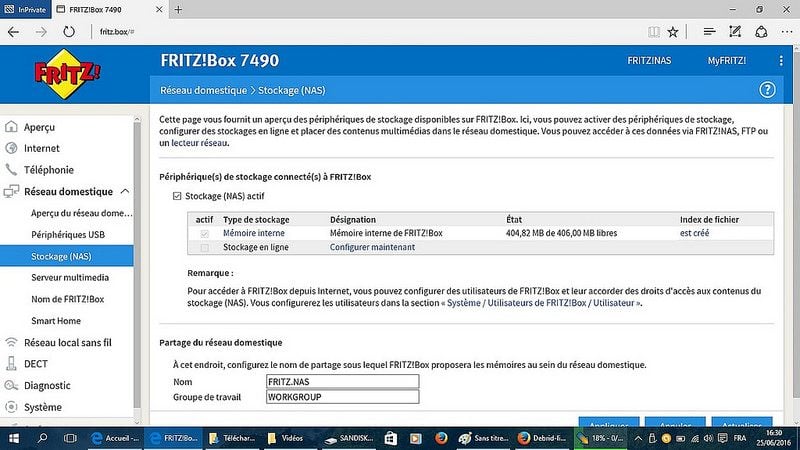The image size is (800, 450).
Task: Add page to favorites with star icon
Action: tap(673, 32)
